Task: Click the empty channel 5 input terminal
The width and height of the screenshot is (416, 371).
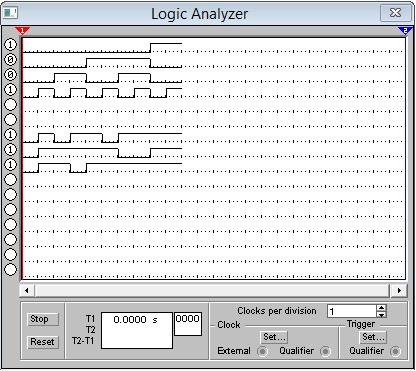Action: tap(10, 104)
